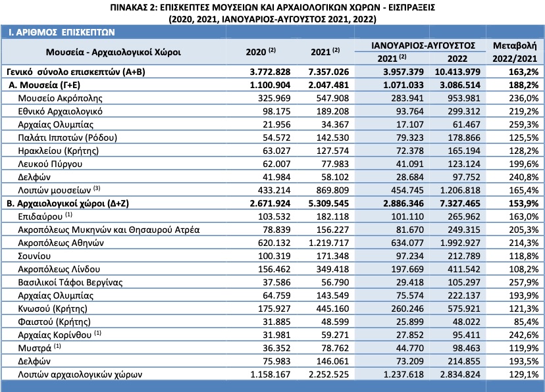This screenshot has height=392, width=545.
Task: Select the Μεταβολή 2022/2021 column header
Action: pyautogui.click(x=515, y=52)
